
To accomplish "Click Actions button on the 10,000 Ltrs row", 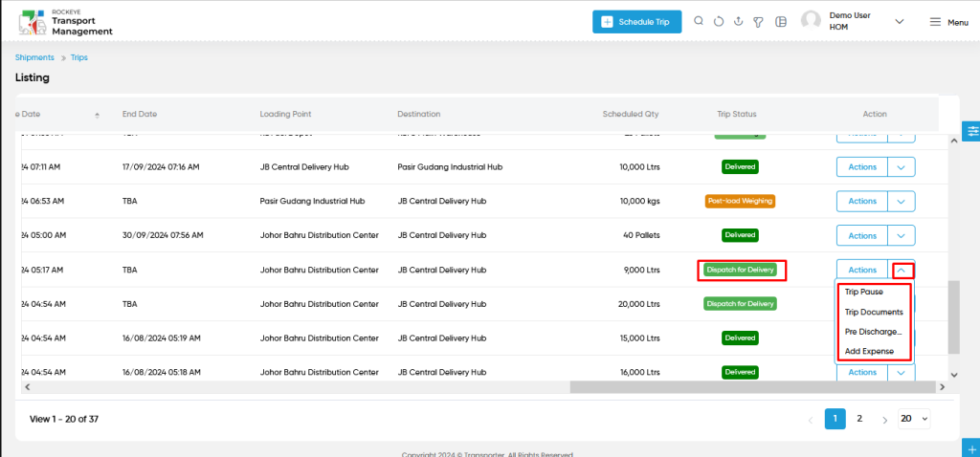I will [862, 167].
